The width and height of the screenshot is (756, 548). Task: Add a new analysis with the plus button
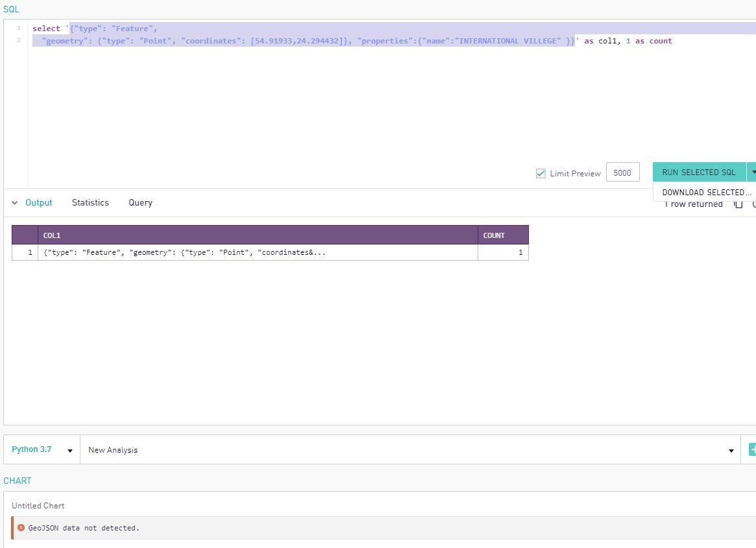(x=752, y=449)
